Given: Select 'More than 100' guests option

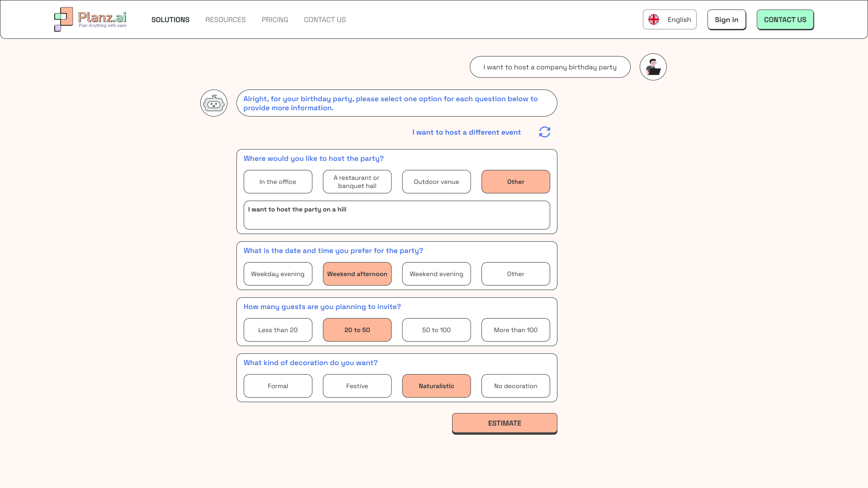Looking at the screenshot, I should pyautogui.click(x=515, y=330).
